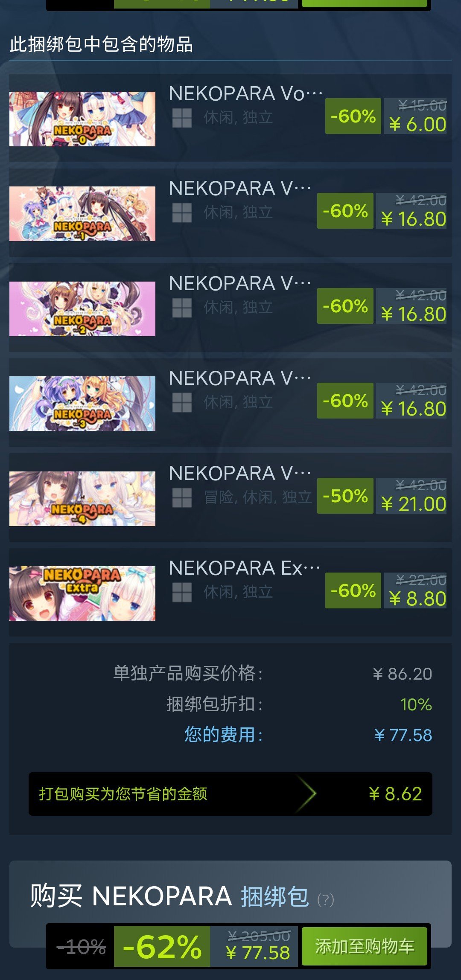Click the ¥ 8.80 price box
The height and width of the screenshot is (980, 461).
[415, 590]
